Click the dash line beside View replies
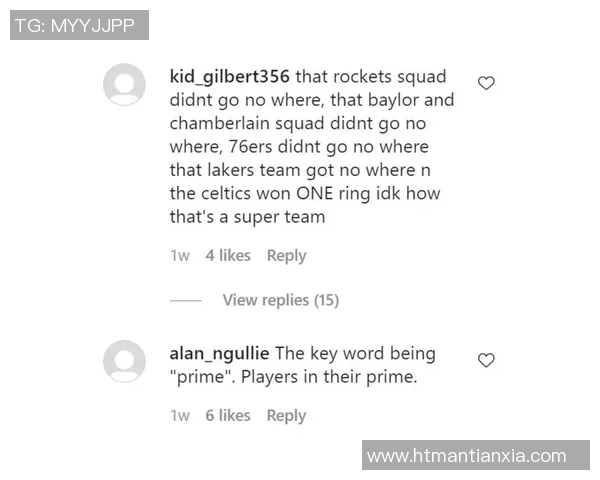The height and width of the screenshot is (480, 600). point(185,300)
